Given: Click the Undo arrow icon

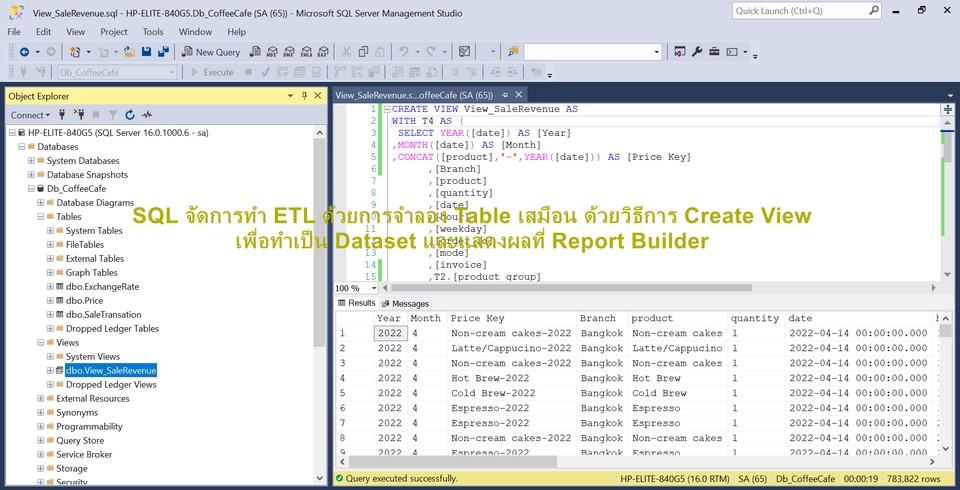Looking at the screenshot, I should click(x=403, y=52).
